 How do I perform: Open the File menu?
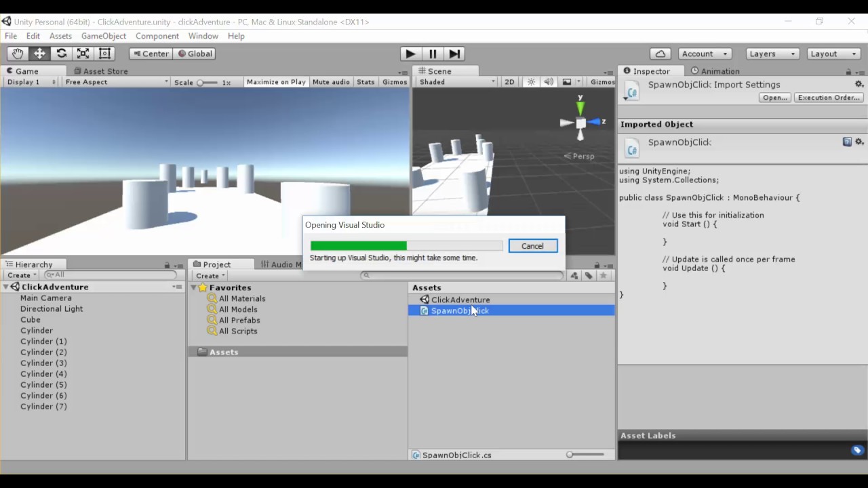[x=11, y=36]
